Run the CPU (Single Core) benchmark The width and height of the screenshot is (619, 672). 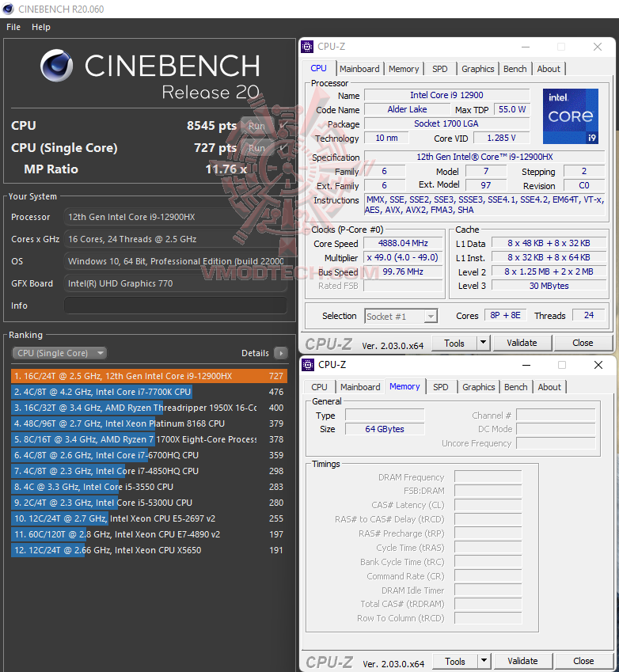(x=257, y=148)
